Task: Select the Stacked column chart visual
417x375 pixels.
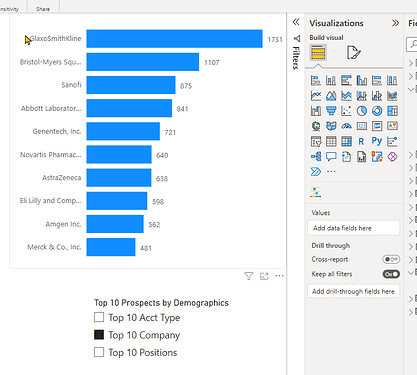Action: tap(331, 80)
